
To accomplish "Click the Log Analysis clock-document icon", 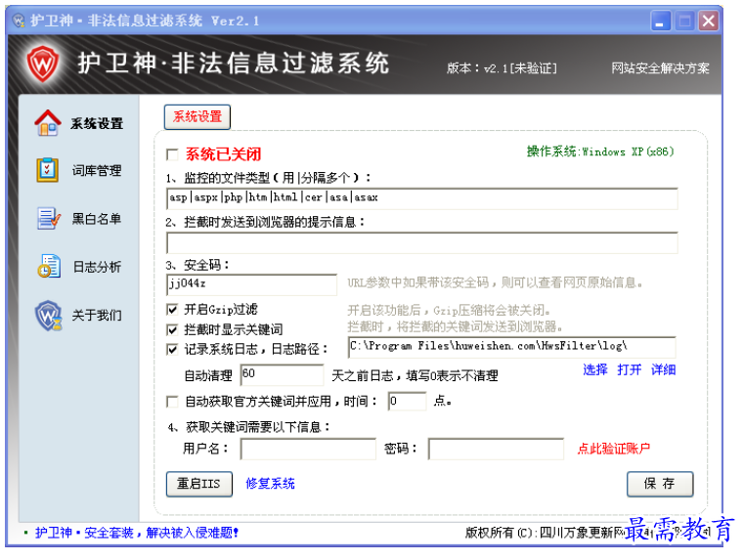I will click(x=49, y=266).
